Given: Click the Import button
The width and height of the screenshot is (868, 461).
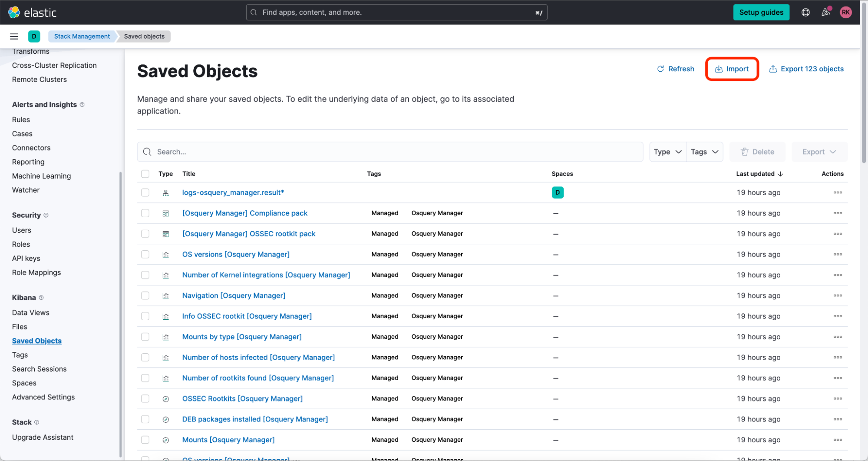Looking at the screenshot, I should (732, 69).
